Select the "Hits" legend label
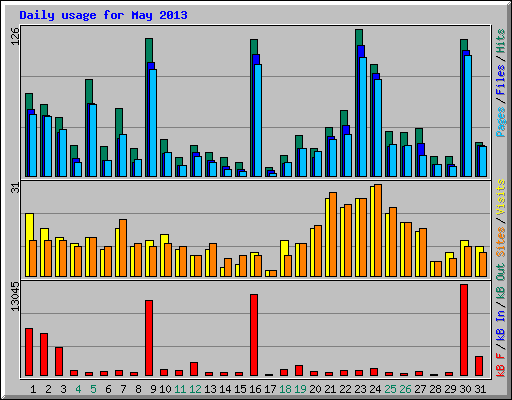This screenshot has width=512, height=400. [501, 41]
